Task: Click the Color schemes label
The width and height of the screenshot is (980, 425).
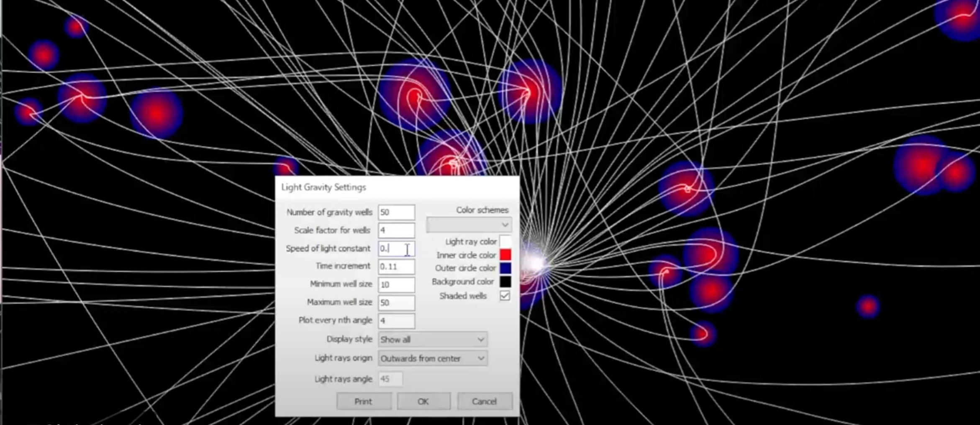Action: (x=482, y=210)
